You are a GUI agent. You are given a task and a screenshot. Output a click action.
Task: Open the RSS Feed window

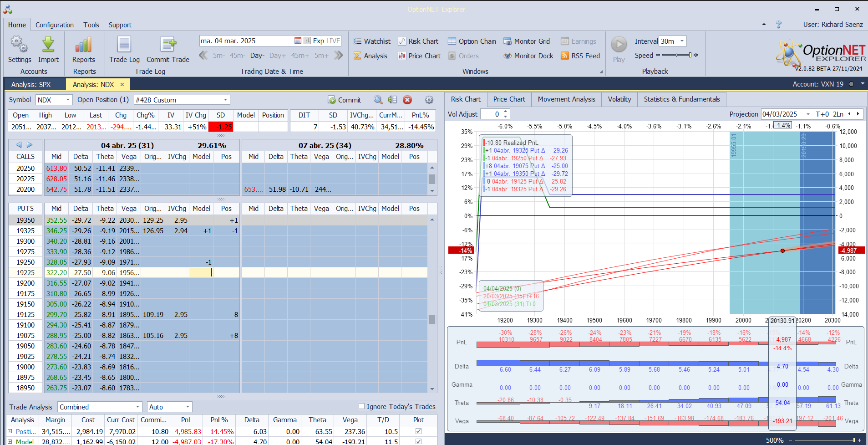[580, 56]
